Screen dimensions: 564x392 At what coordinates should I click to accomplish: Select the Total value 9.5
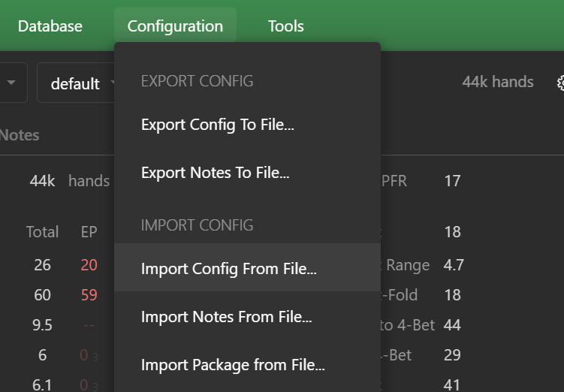point(43,325)
